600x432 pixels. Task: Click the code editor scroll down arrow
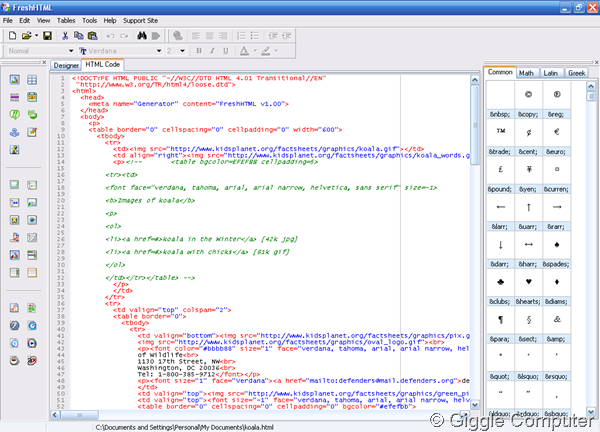tap(475, 404)
